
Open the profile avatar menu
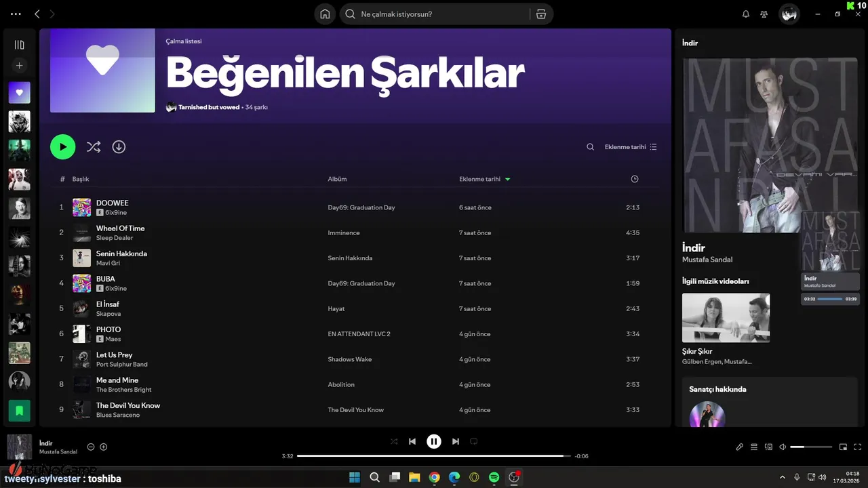789,14
